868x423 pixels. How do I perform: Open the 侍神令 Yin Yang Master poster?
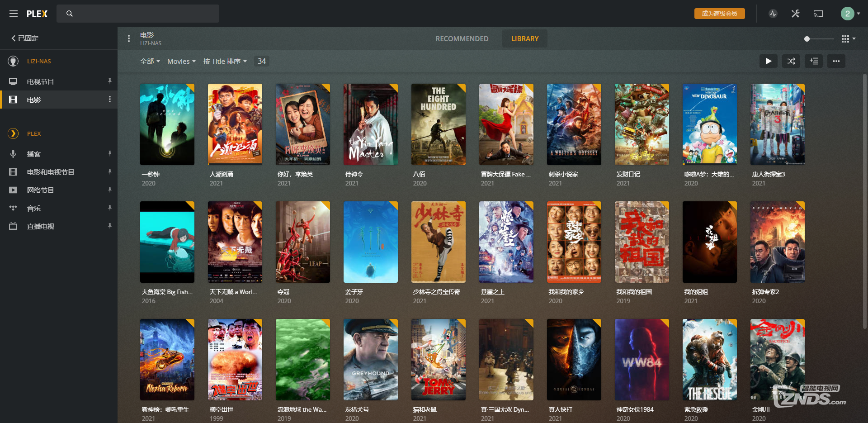click(371, 124)
